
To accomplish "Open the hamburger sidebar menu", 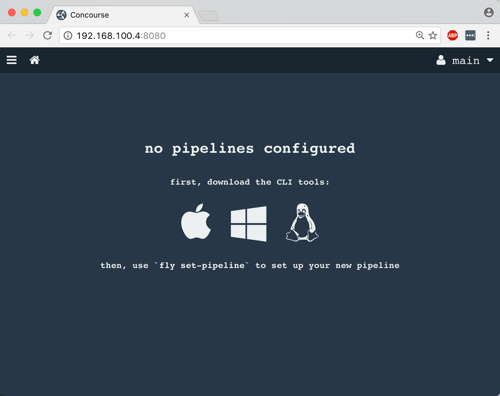I will click(12, 60).
